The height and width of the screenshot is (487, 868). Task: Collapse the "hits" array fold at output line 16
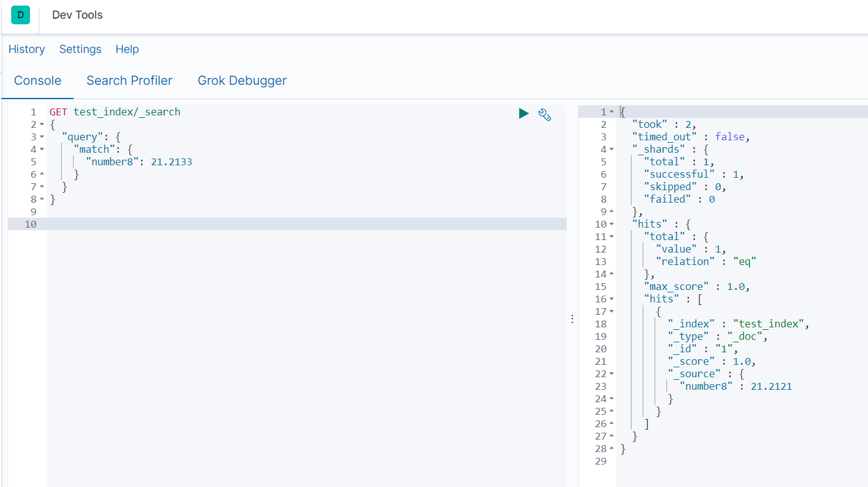(612, 299)
